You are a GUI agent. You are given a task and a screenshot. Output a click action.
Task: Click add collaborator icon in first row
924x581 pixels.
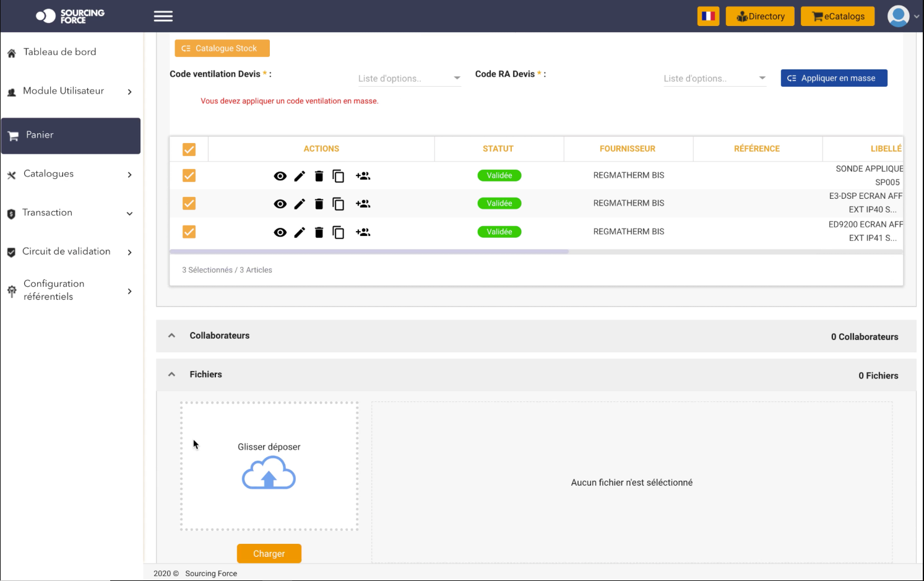click(363, 176)
